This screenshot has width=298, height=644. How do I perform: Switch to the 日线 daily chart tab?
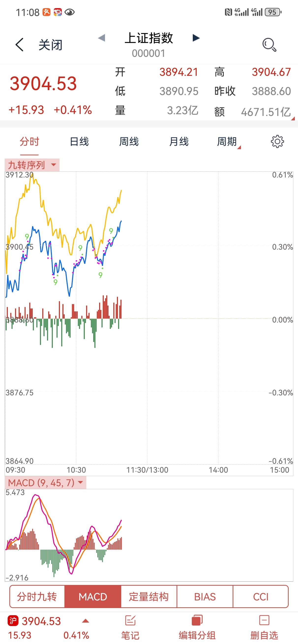click(79, 142)
